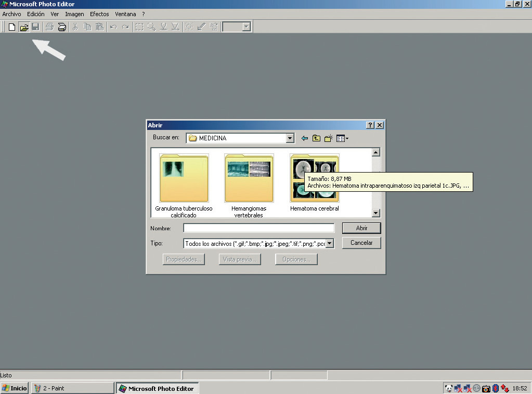The image size is (532, 394).
Task: Click the Nombre file name field
Action: click(x=258, y=228)
